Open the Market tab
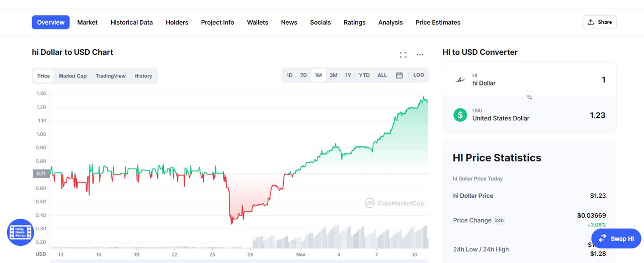 [x=88, y=22]
